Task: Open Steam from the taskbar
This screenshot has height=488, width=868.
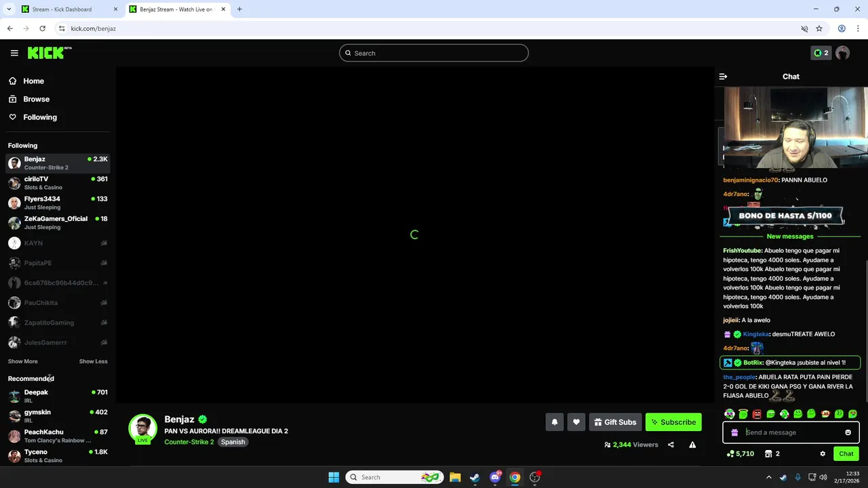Action: pos(475,477)
